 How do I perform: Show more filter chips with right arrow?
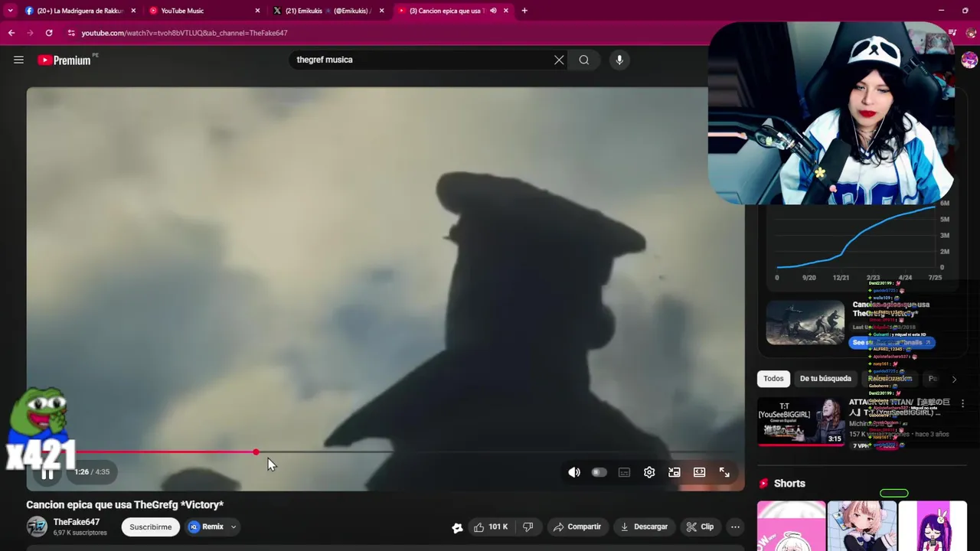pos(954,379)
